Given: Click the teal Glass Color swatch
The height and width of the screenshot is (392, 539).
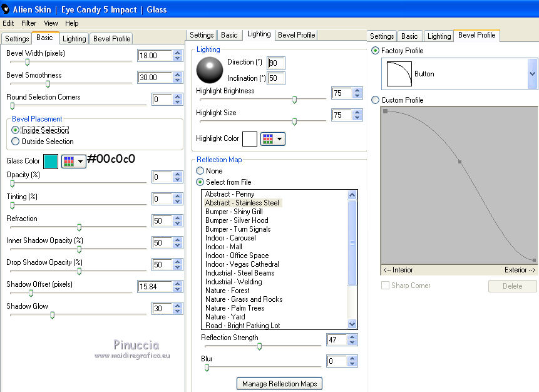Looking at the screenshot, I should click(51, 162).
